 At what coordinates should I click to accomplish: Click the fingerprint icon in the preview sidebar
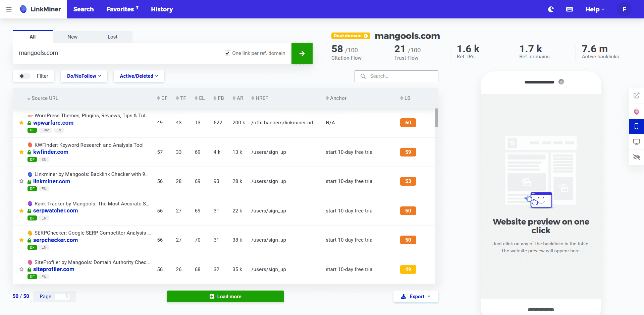click(x=636, y=111)
